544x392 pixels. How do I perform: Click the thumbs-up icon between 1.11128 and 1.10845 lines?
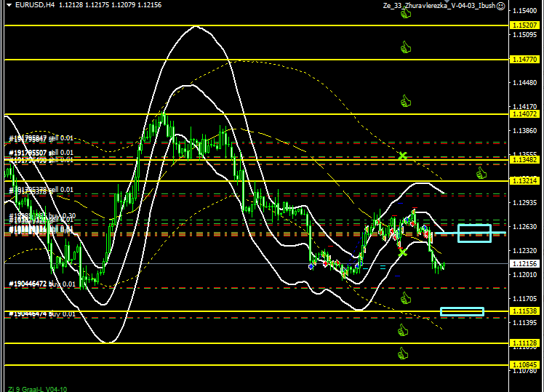[403, 353]
